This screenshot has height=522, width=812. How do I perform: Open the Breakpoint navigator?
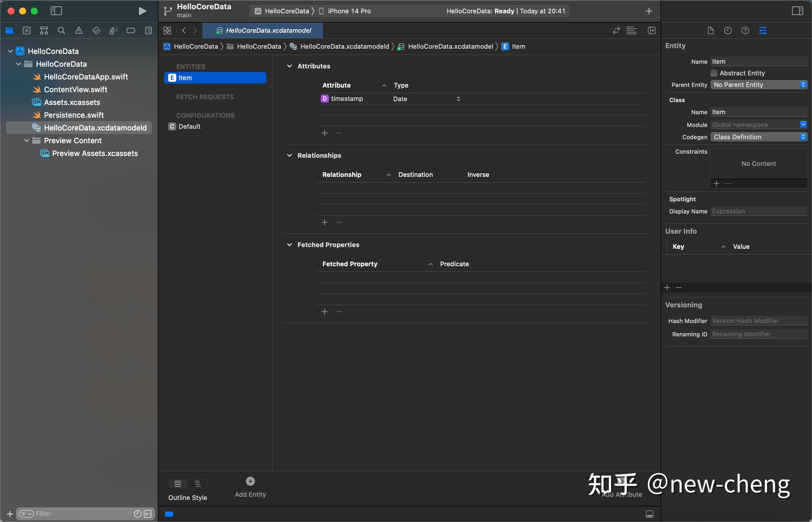click(x=131, y=30)
